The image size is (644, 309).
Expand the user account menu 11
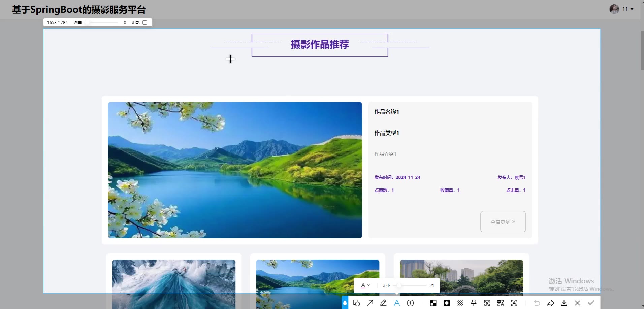click(627, 9)
